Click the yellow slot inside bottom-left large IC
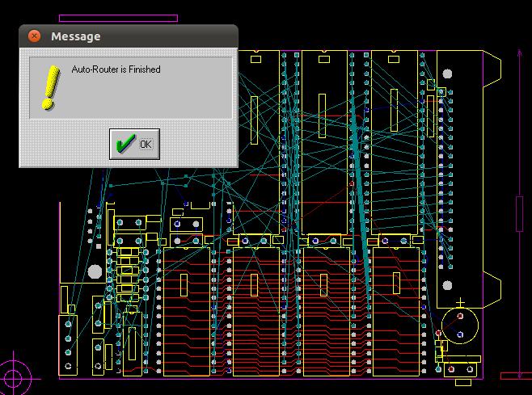 click(184, 284)
